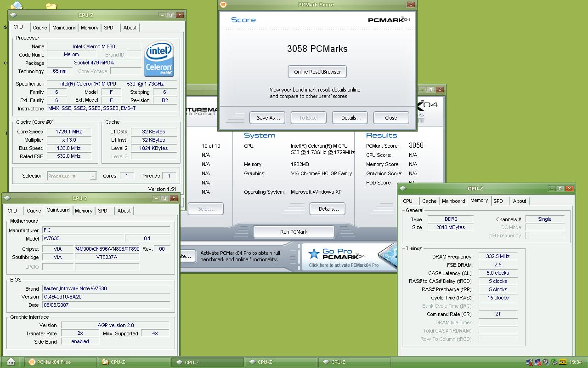Click the disconnected LAN tray icon
This screenshot has width=588, height=368.
pos(537,362)
